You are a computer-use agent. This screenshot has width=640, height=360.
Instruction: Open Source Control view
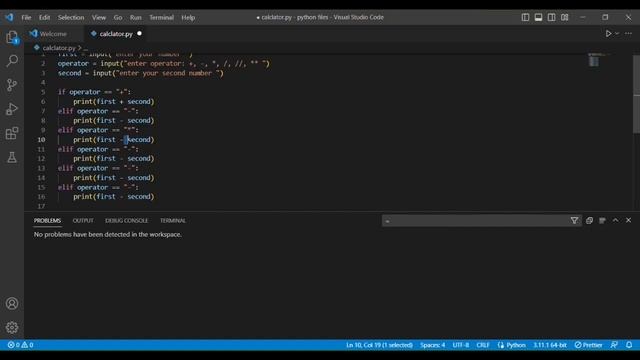point(12,85)
